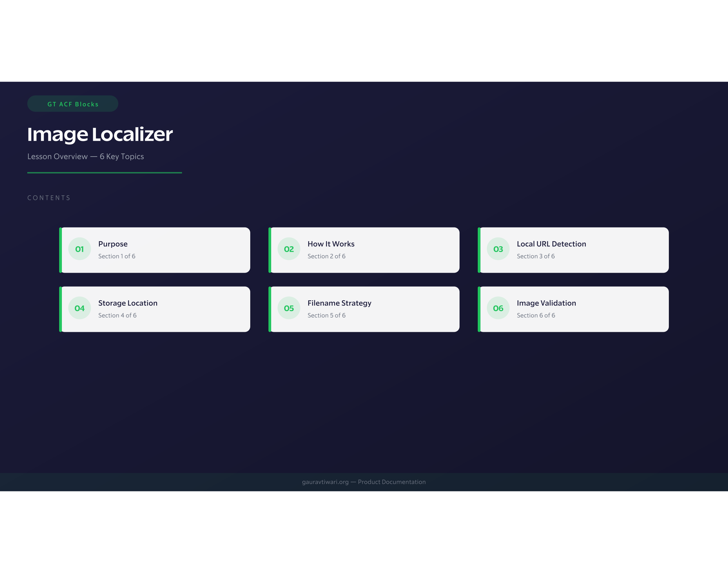Click the 03 circular badge
Screen dimensions: 728x573
[498, 249]
